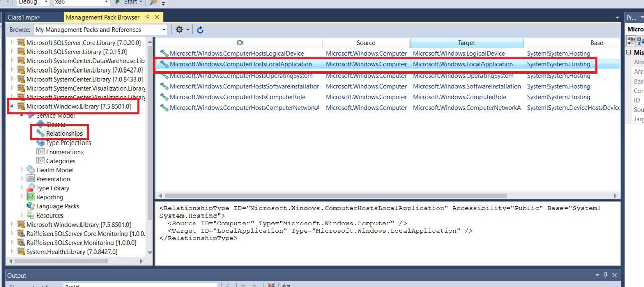The width and height of the screenshot is (644, 287).
Task: Open the Browse management packs combo box
Action: click(101, 30)
